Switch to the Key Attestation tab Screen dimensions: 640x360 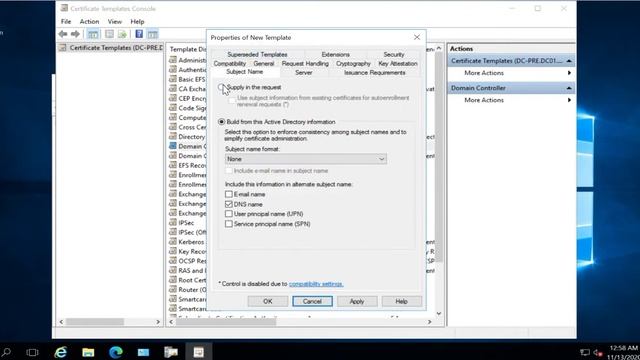coord(398,64)
